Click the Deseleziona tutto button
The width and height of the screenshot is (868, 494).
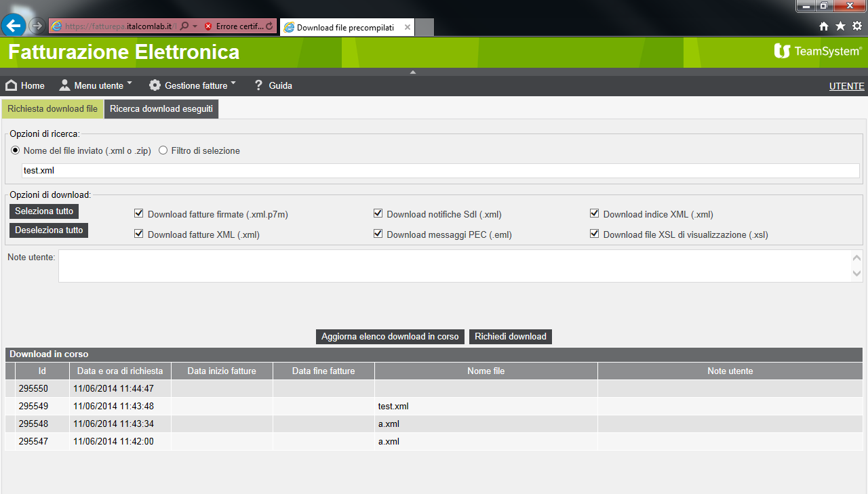tap(49, 230)
